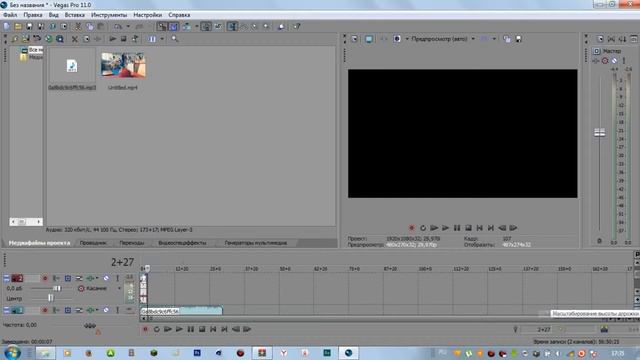Open track 2 automation settings dropdown arrow
The image size is (640, 360).
[97, 278]
